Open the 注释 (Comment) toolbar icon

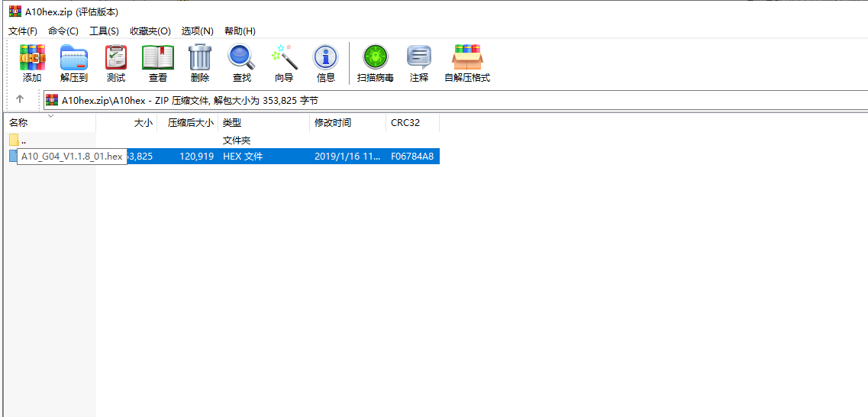[419, 63]
